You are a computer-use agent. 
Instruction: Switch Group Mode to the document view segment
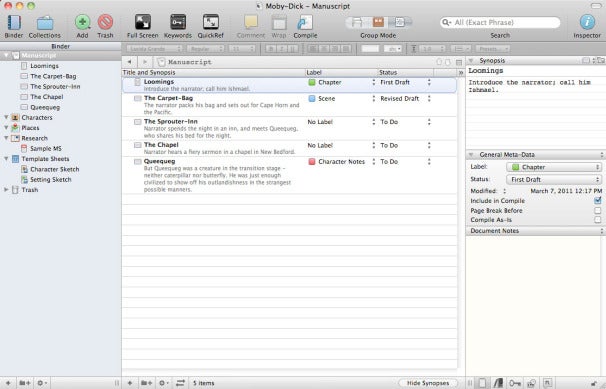[357, 22]
